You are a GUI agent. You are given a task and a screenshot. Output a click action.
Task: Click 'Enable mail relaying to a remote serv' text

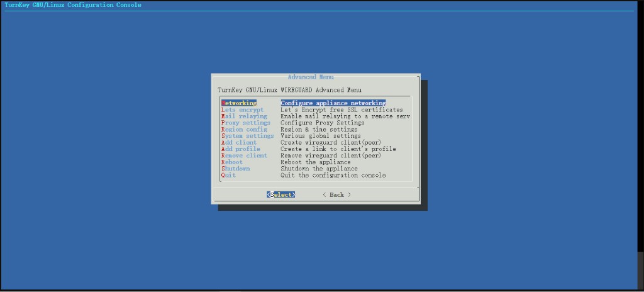345,116
